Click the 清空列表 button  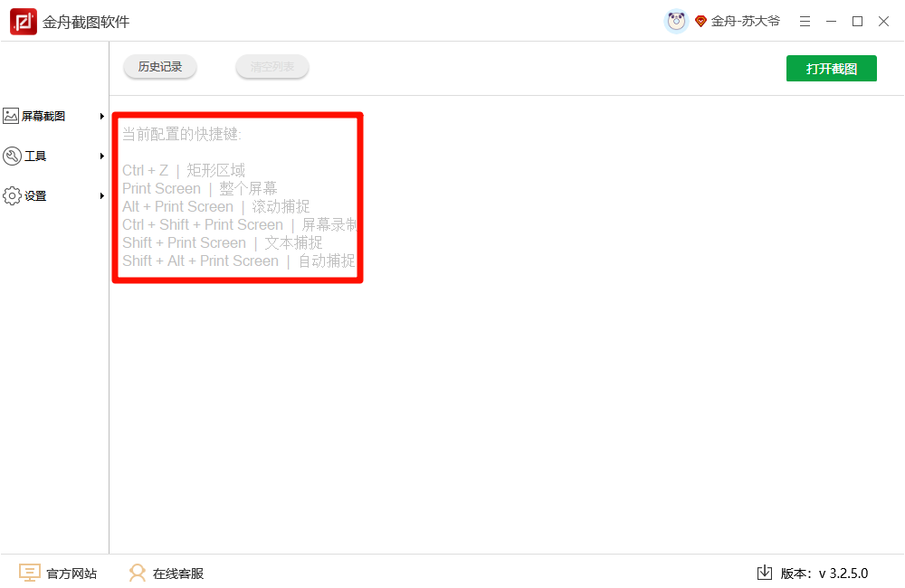[x=271, y=67]
